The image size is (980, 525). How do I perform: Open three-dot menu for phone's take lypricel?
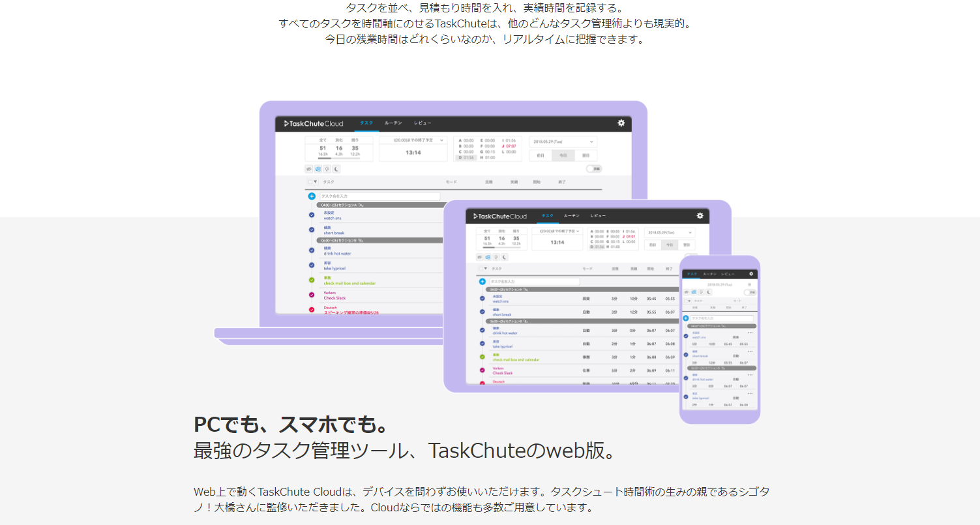[x=750, y=393]
